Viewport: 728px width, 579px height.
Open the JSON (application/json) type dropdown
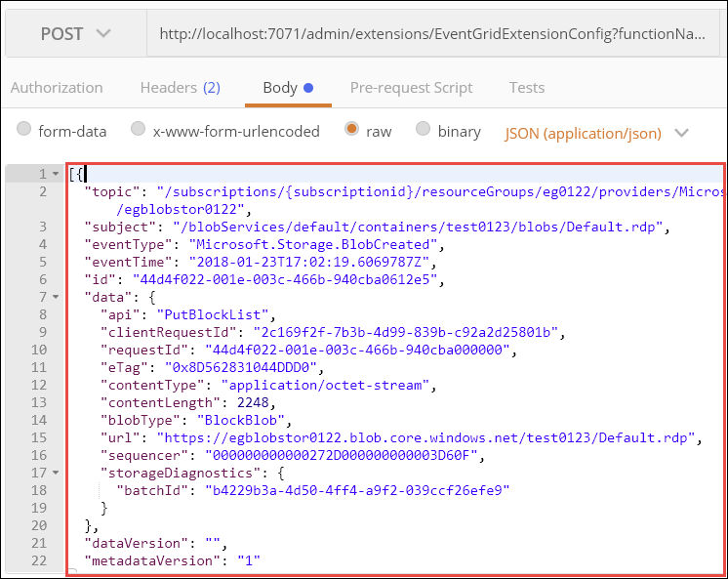pos(596,134)
